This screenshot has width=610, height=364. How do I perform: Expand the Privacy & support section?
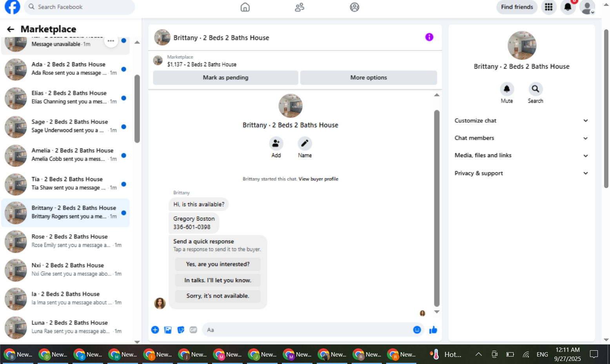pyautogui.click(x=521, y=173)
